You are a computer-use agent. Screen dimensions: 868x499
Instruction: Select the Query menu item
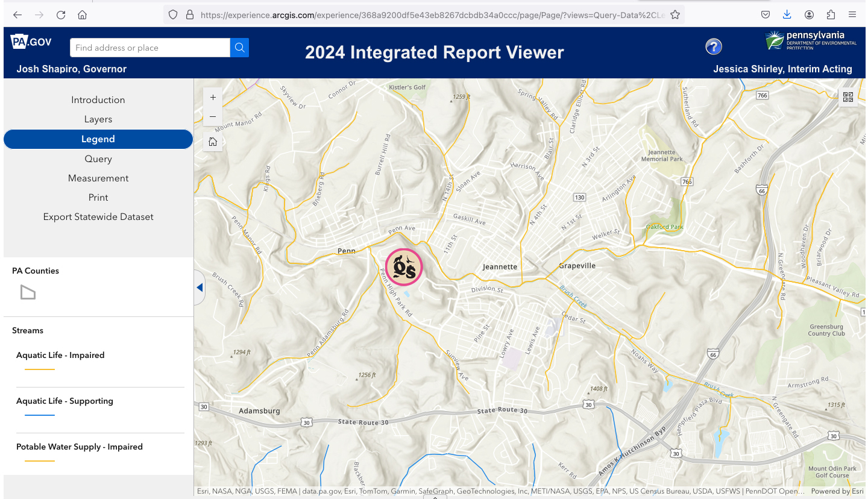pos(98,159)
